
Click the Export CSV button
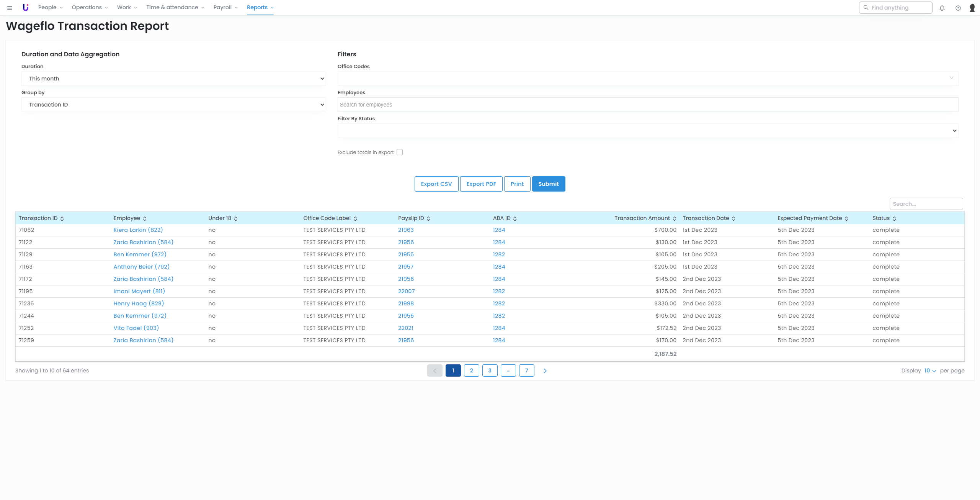(x=436, y=184)
